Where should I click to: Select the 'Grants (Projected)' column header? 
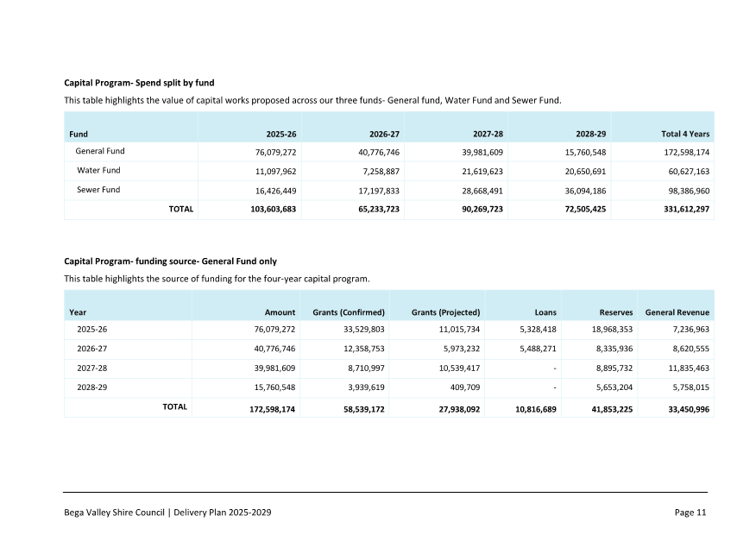pyautogui.click(x=445, y=312)
